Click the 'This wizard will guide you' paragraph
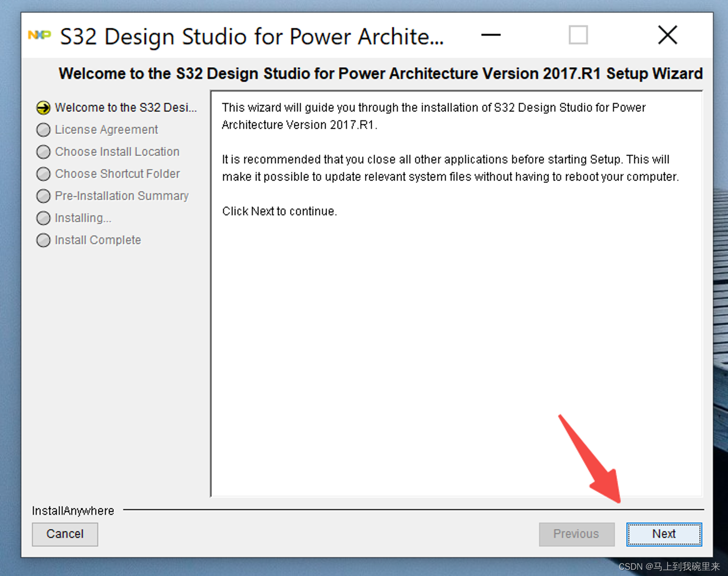Screen dimensions: 728x576 pos(434,116)
